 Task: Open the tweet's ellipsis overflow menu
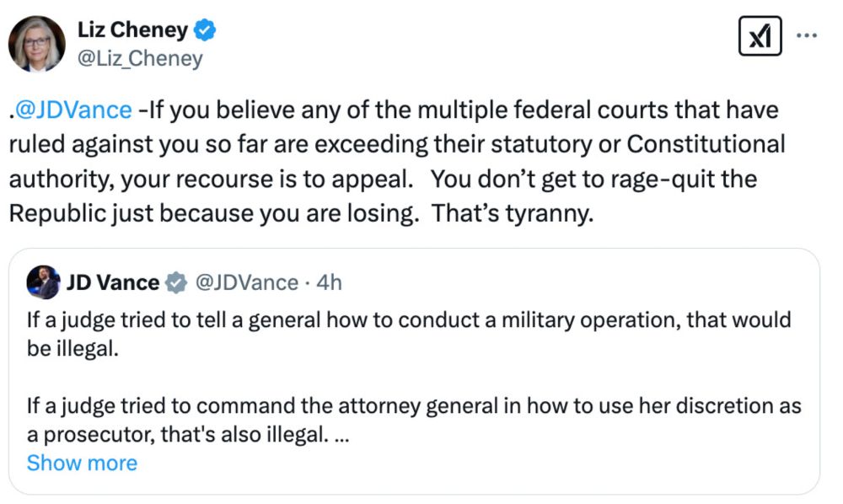pyautogui.click(x=808, y=35)
